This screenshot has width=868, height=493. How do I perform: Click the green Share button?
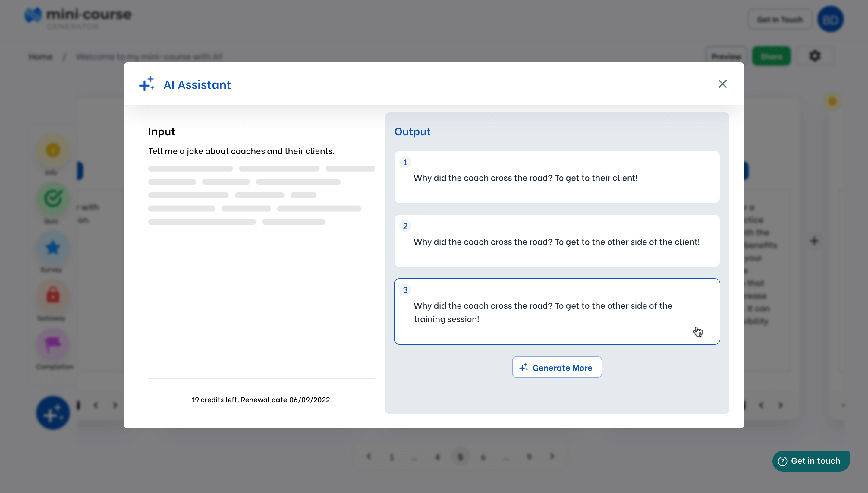coord(771,56)
